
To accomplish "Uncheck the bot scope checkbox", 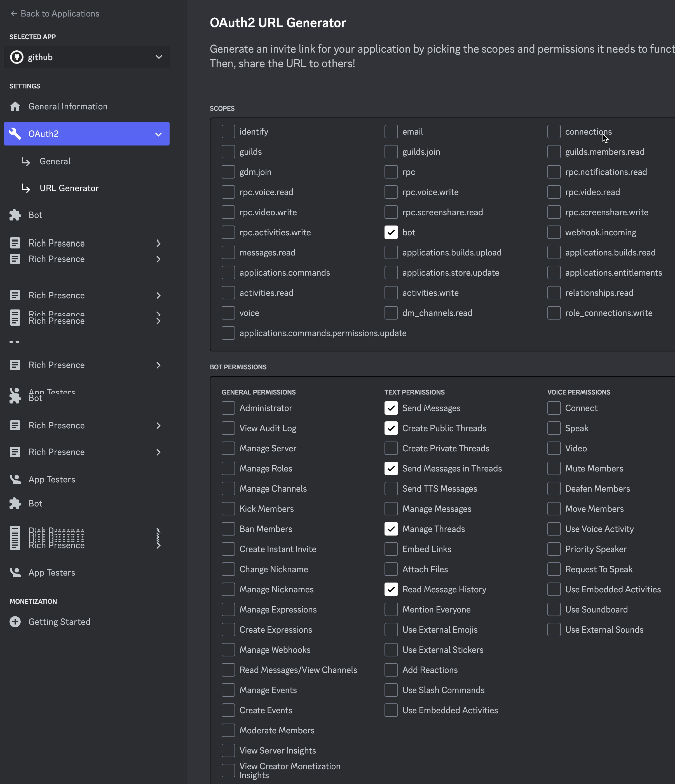I will (391, 232).
